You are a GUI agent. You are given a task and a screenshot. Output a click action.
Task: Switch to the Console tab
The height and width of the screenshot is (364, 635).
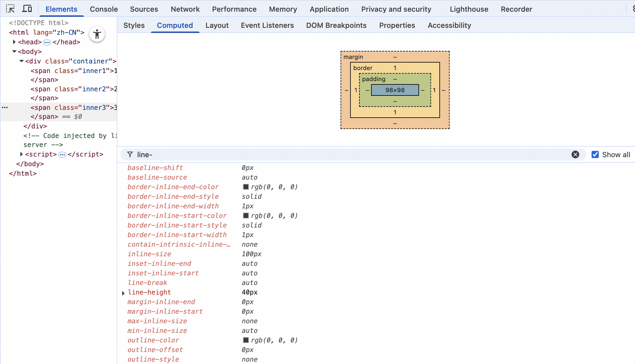pyautogui.click(x=104, y=9)
